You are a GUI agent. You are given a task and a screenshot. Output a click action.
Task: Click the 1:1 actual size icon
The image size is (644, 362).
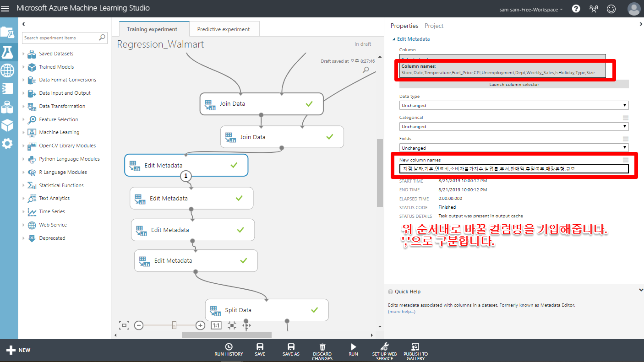click(216, 325)
